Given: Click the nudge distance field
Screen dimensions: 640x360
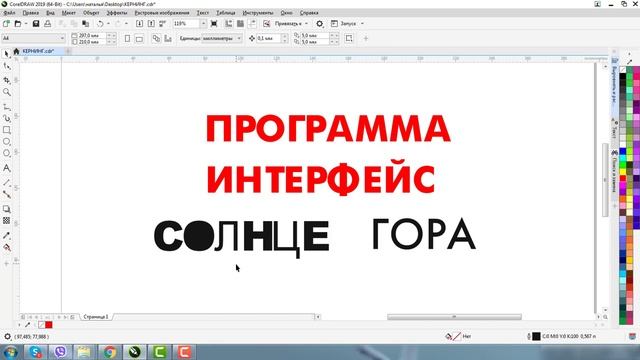Looking at the screenshot, I should coord(269,38).
